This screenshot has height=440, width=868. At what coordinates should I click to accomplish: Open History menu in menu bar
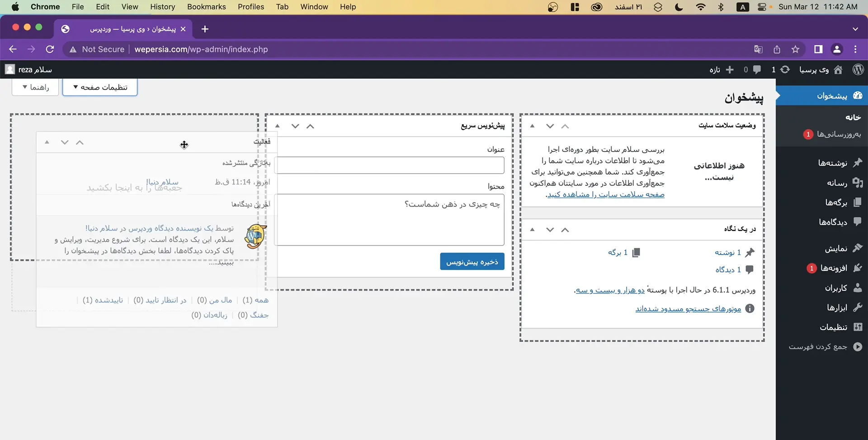click(x=162, y=7)
